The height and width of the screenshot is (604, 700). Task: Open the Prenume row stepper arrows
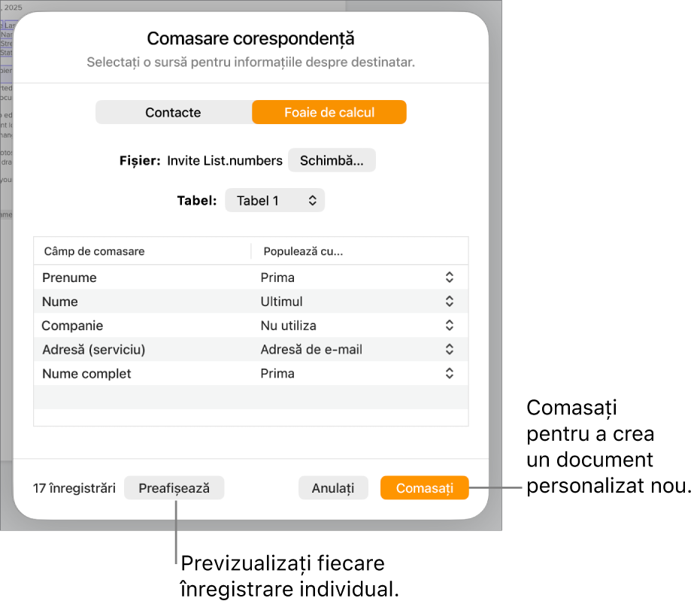pos(450,278)
